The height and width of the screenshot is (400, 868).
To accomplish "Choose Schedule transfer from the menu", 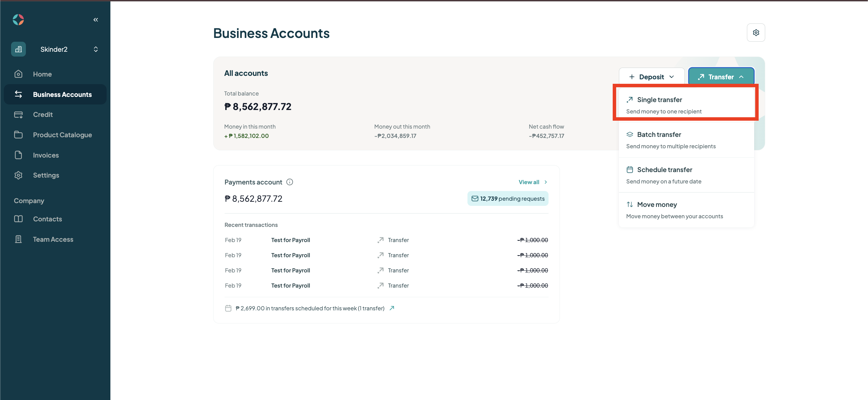I will pyautogui.click(x=686, y=175).
